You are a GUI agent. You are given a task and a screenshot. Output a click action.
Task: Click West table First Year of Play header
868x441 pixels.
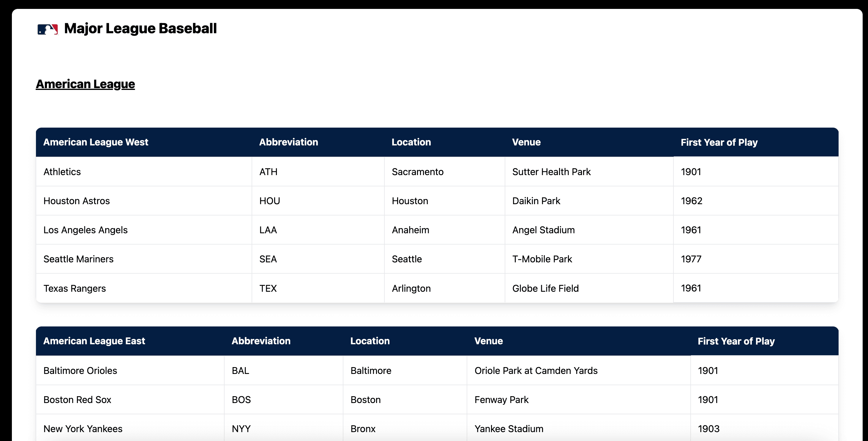(x=756, y=142)
